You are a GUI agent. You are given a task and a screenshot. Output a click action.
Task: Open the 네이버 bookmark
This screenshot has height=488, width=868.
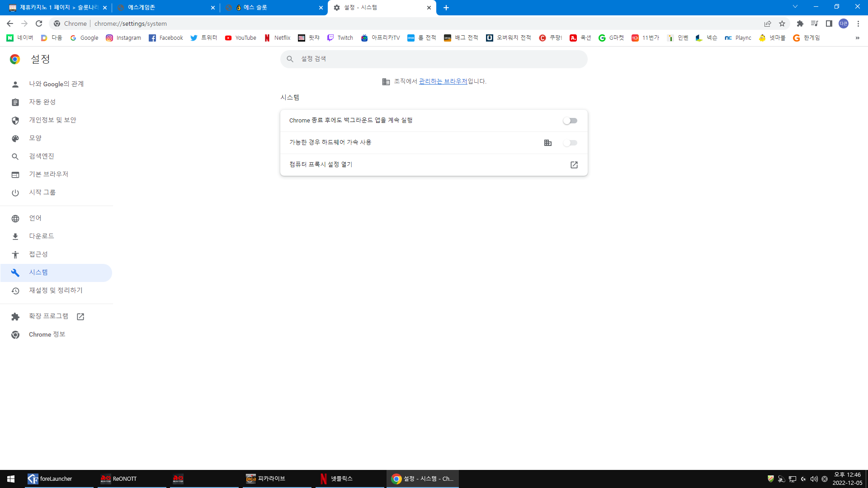point(20,38)
